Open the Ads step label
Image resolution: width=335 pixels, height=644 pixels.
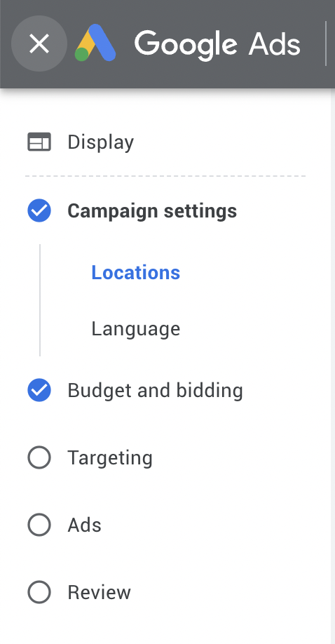(84, 525)
